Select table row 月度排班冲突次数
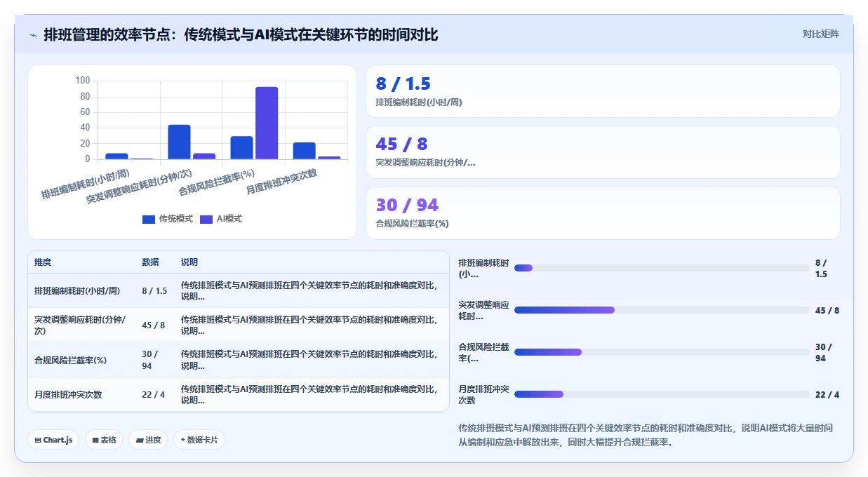Image resolution: width=868 pixels, height=477 pixels. click(x=239, y=394)
